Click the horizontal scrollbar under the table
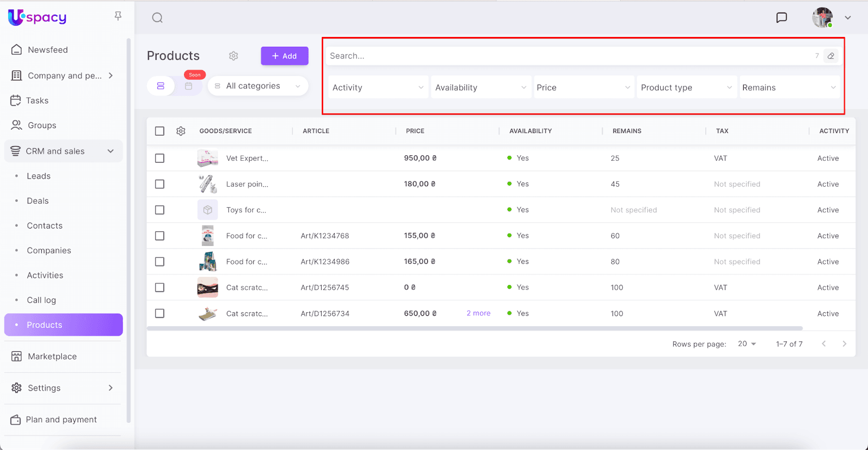This screenshot has height=450, width=868. click(x=474, y=328)
